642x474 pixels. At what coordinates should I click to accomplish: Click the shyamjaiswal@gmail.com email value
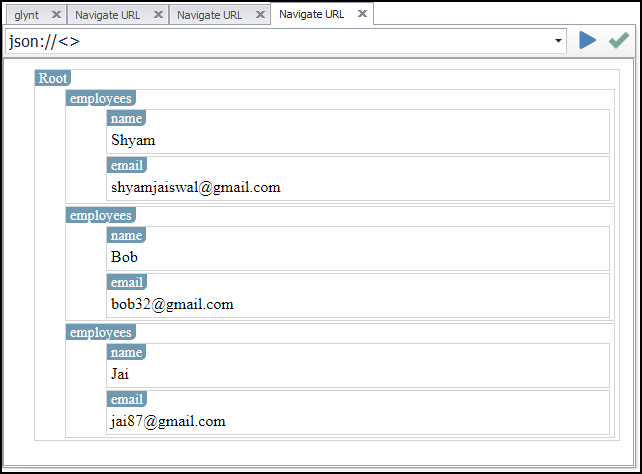click(196, 187)
